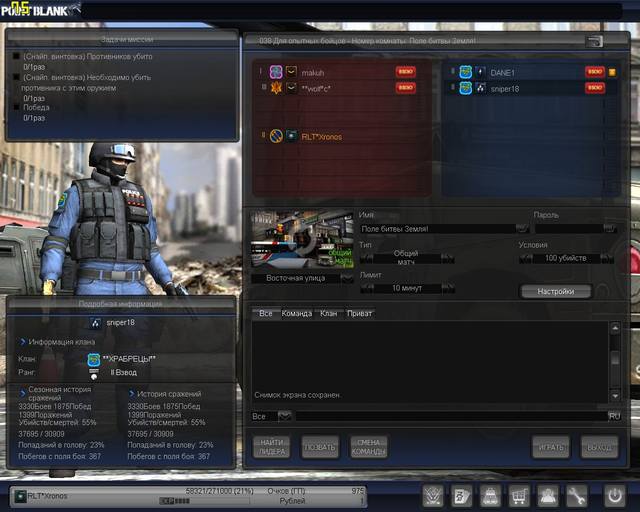
Task: Open the Настройки room settings button
Action: tap(556, 292)
